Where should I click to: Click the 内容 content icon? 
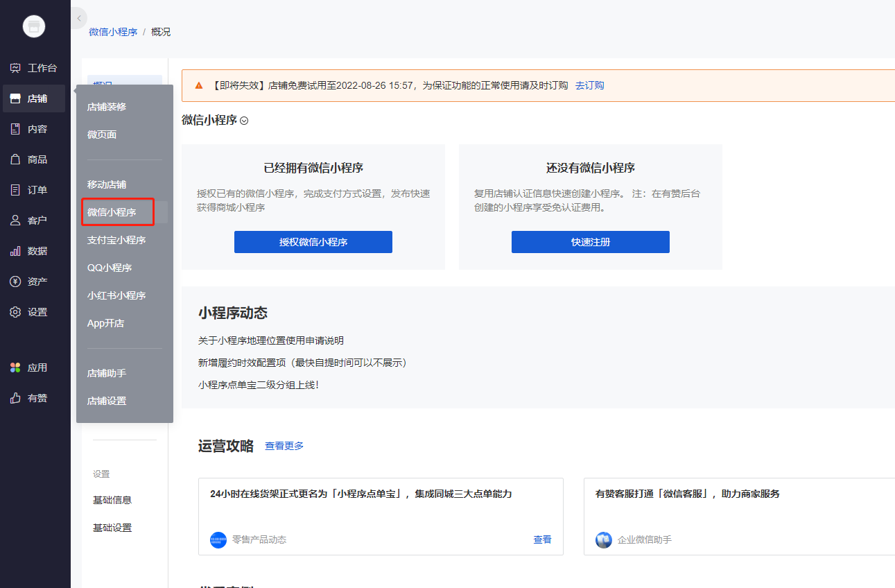point(15,129)
